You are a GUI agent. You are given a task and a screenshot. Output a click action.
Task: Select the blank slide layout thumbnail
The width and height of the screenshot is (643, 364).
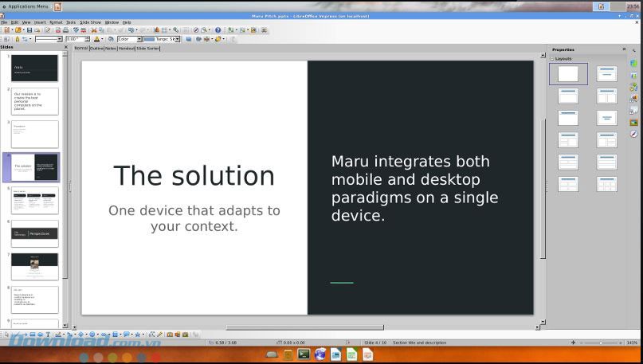click(568, 74)
